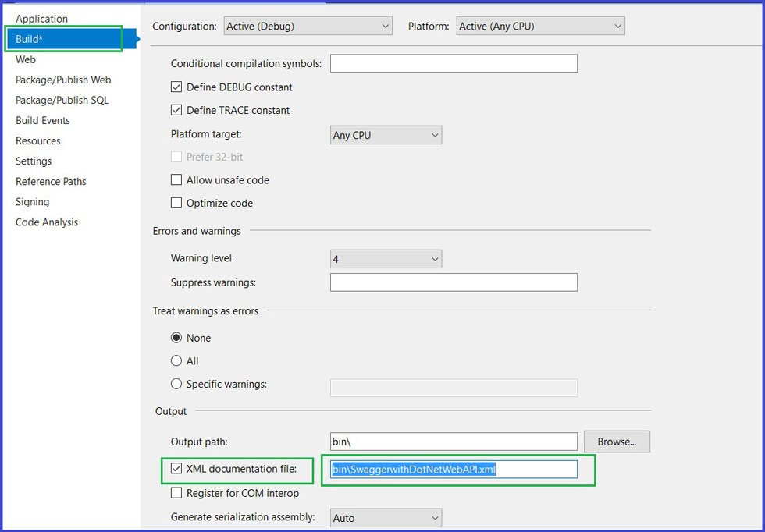Select the None warnings radio button

pos(177,337)
